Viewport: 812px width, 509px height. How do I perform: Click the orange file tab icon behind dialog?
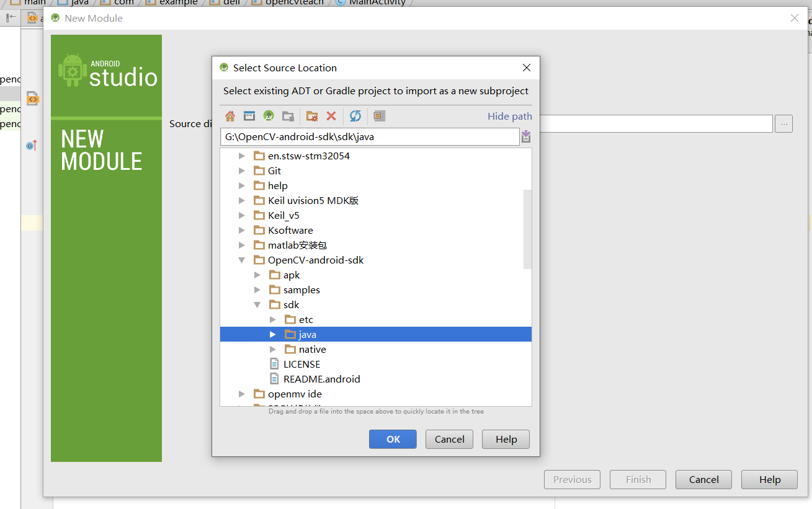[32, 18]
